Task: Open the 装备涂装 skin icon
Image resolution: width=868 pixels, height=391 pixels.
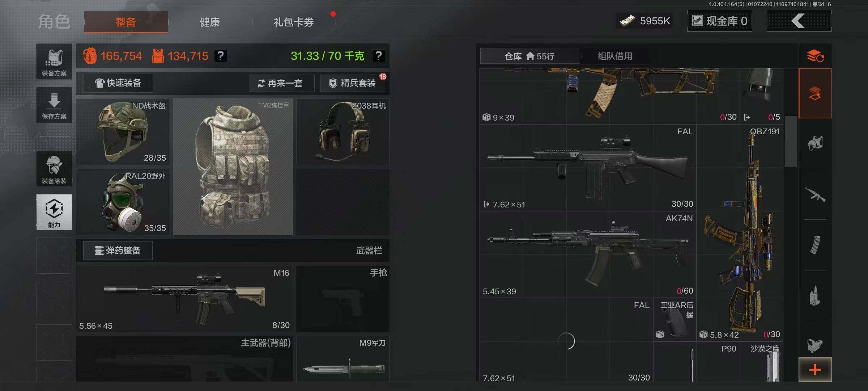Action: (54, 169)
